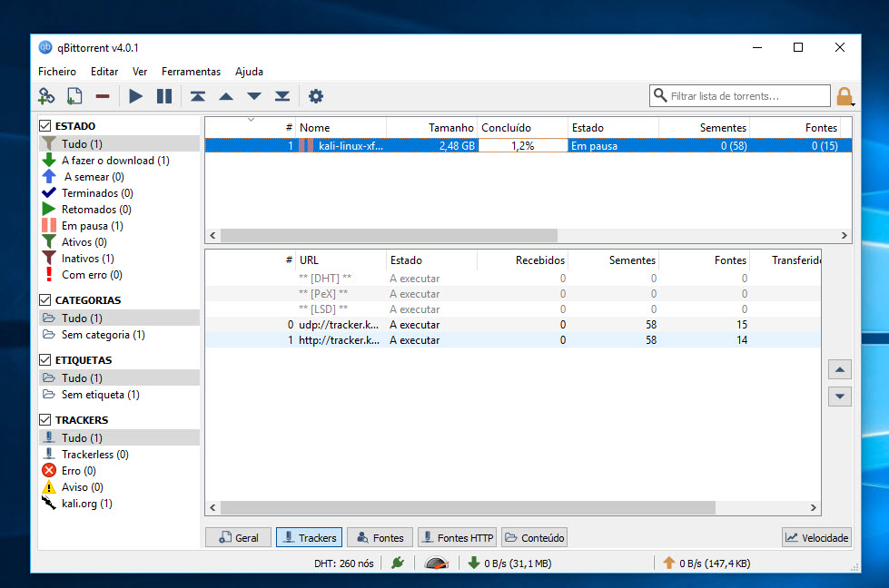Toggle the ESTADO section checkbox
Viewport: 889px width, 588px height.
pos(43,125)
